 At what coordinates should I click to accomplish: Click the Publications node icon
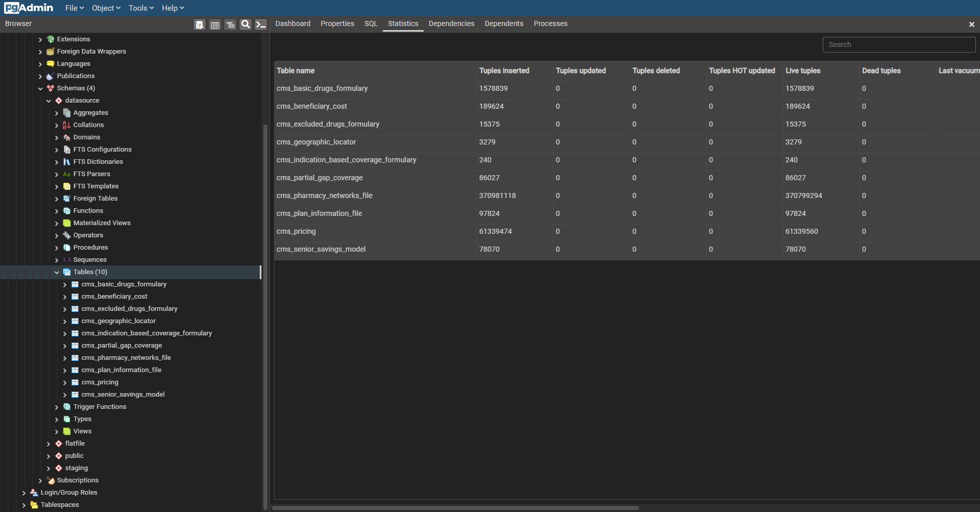click(51, 76)
